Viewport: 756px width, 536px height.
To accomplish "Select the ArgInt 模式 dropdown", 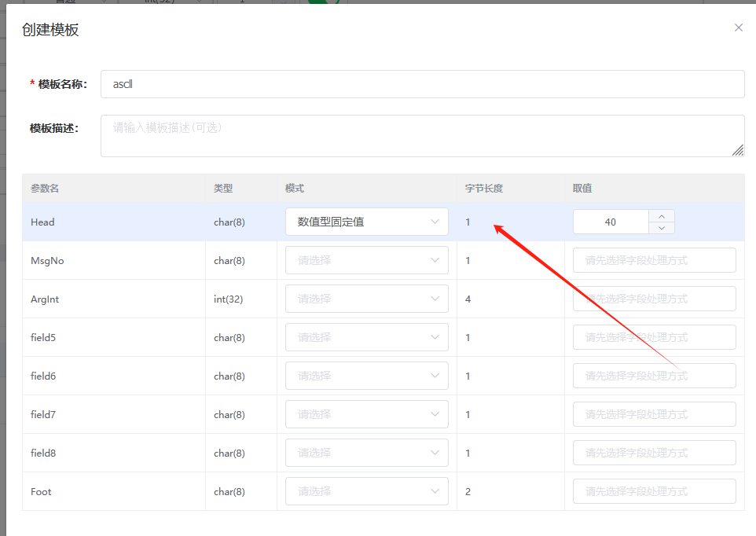I will 366,299.
